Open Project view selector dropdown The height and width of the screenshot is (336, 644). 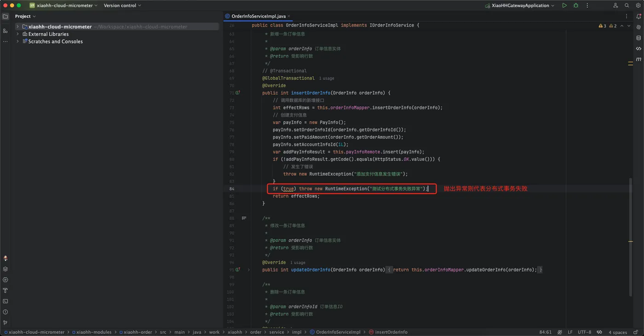pyautogui.click(x=25, y=16)
